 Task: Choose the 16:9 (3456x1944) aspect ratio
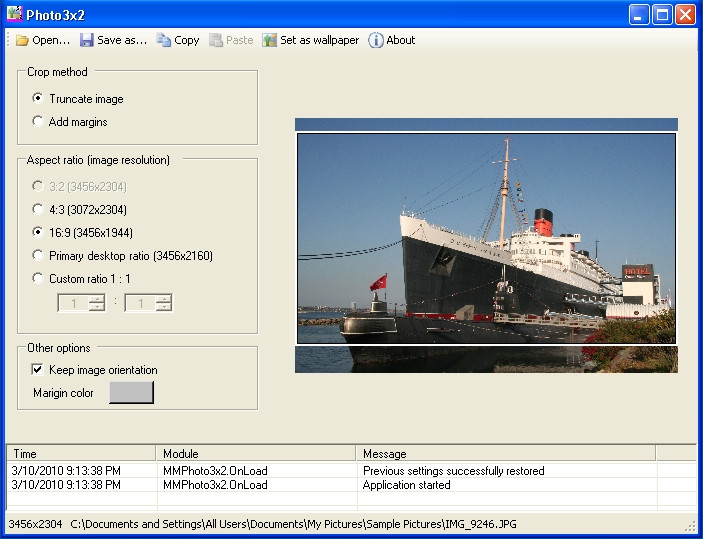(x=38, y=232)
